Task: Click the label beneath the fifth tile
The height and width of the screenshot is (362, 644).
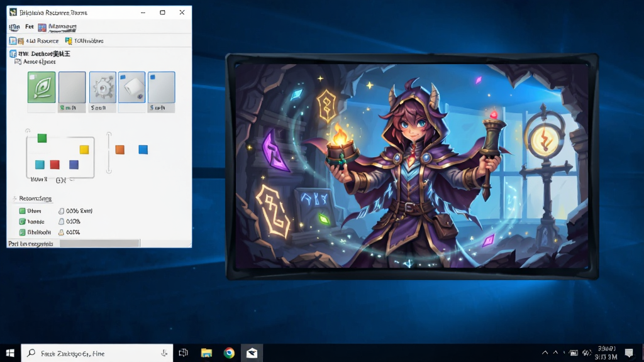Action: pos(157,107)
